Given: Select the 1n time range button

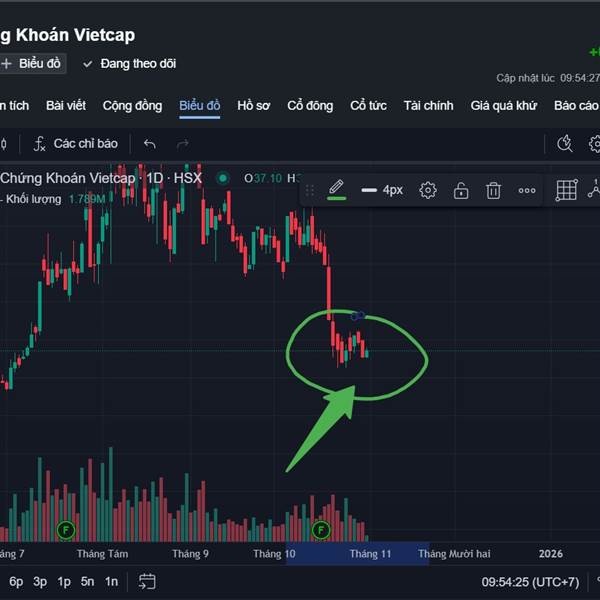Looking at the screenshot, I should pos(111,581).
